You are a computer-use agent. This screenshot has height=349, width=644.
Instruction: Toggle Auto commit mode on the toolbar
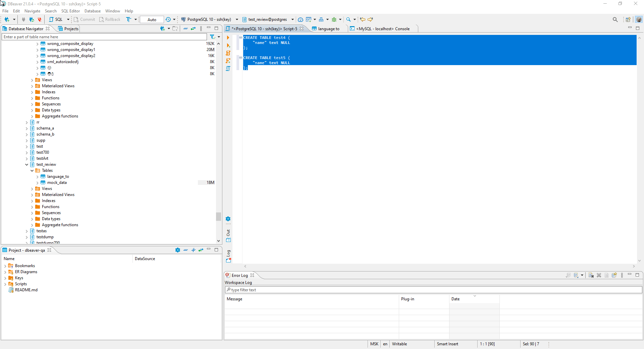pos(152,19)
